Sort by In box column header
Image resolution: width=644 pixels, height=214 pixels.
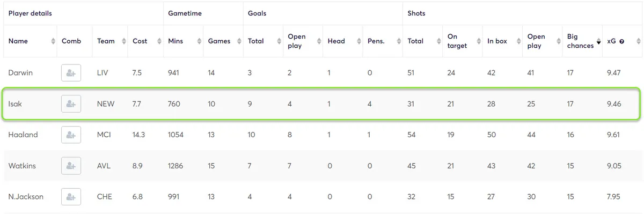(x=497, y=41)
